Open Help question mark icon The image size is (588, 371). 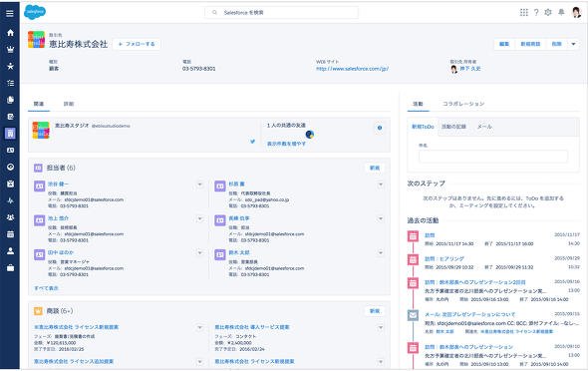536,12
